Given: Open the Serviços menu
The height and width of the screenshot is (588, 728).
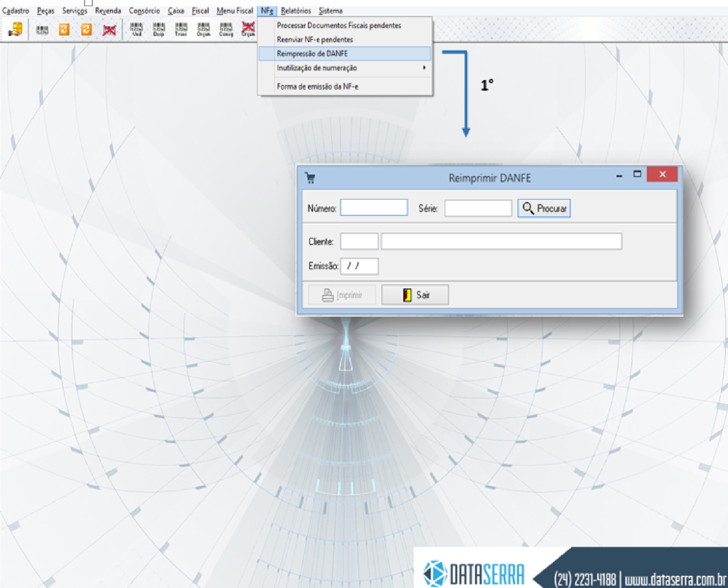Looking at the screenshot, I should click(x=75, y=11).
